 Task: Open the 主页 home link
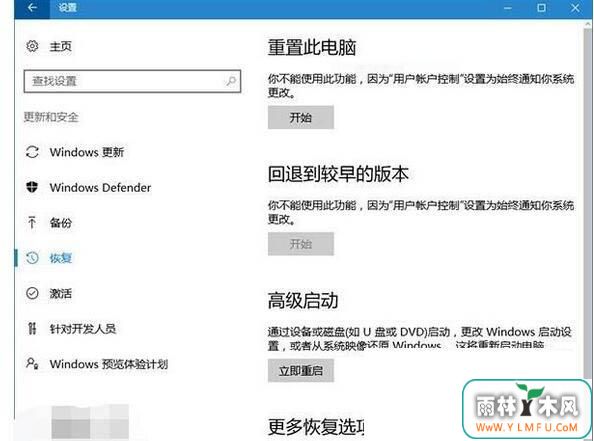[61, 46]
